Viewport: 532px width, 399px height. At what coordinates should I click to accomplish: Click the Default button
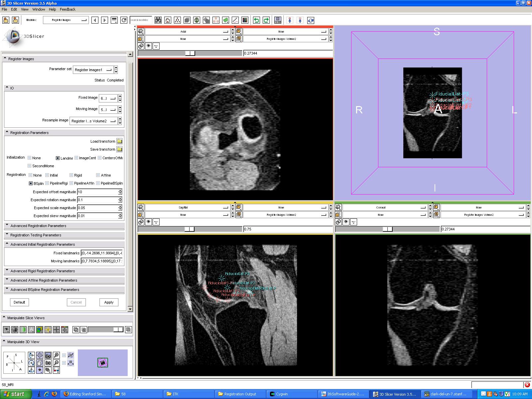pyautogui.click(x=19, y=302)
